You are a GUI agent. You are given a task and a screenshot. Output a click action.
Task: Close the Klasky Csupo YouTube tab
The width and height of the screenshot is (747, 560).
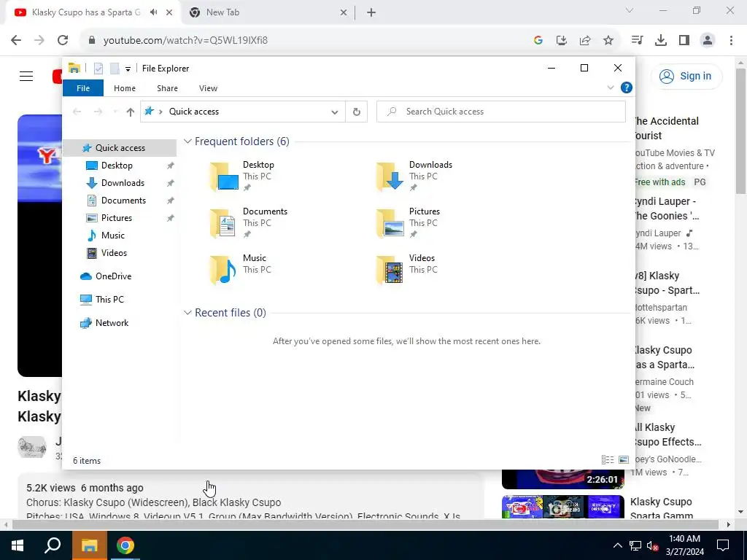169,12
